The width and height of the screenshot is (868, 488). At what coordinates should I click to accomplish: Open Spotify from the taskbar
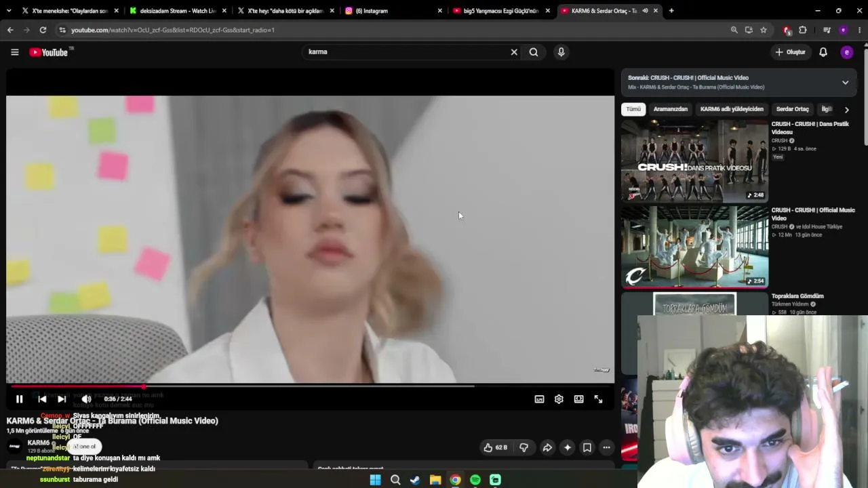click(x=475, y=480)
